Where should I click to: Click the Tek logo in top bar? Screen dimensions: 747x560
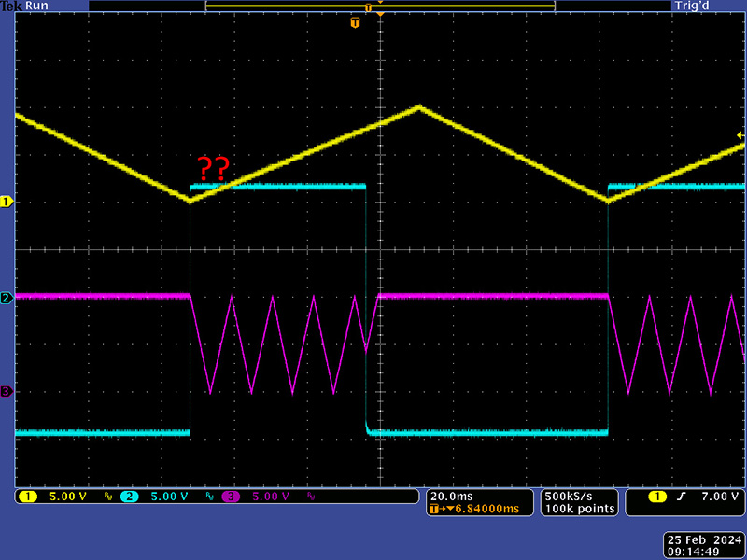[10, 6]
